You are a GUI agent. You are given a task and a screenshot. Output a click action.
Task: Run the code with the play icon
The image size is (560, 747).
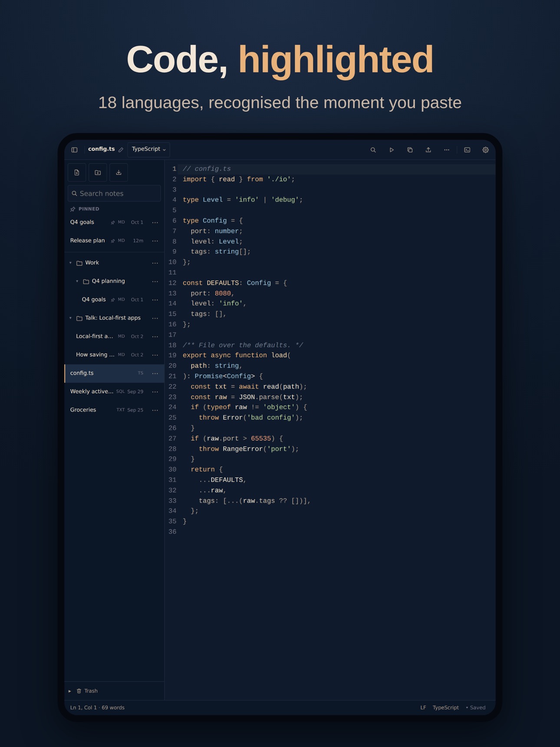tap(392, 150)
